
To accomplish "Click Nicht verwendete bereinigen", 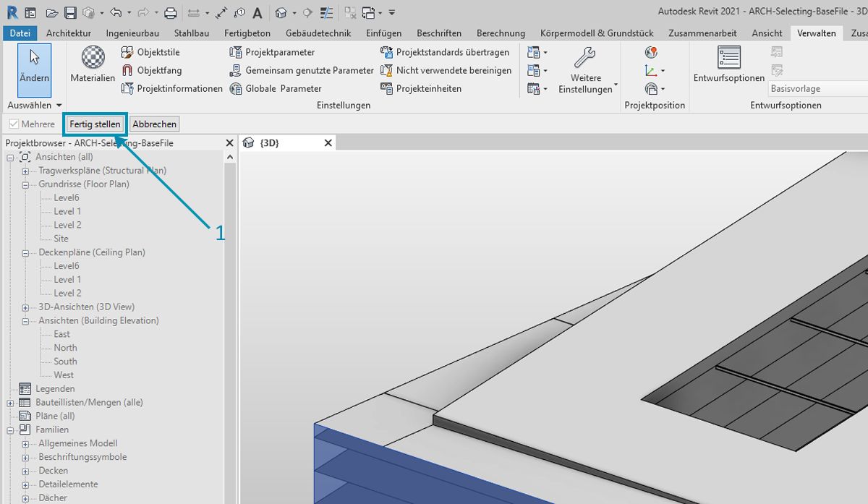I will point(446,70).
